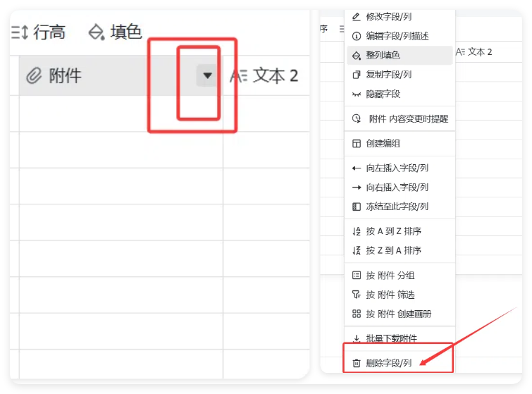This screenshot has width=532, height=394.
Task: Click the first empty cell under 文本 2 in left panel
Action: tap(266, 113)
